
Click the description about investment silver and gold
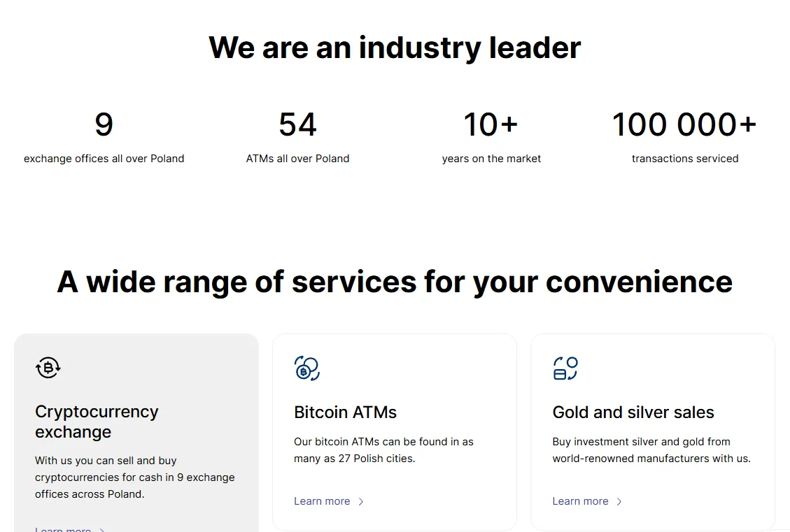coord(651,450)
